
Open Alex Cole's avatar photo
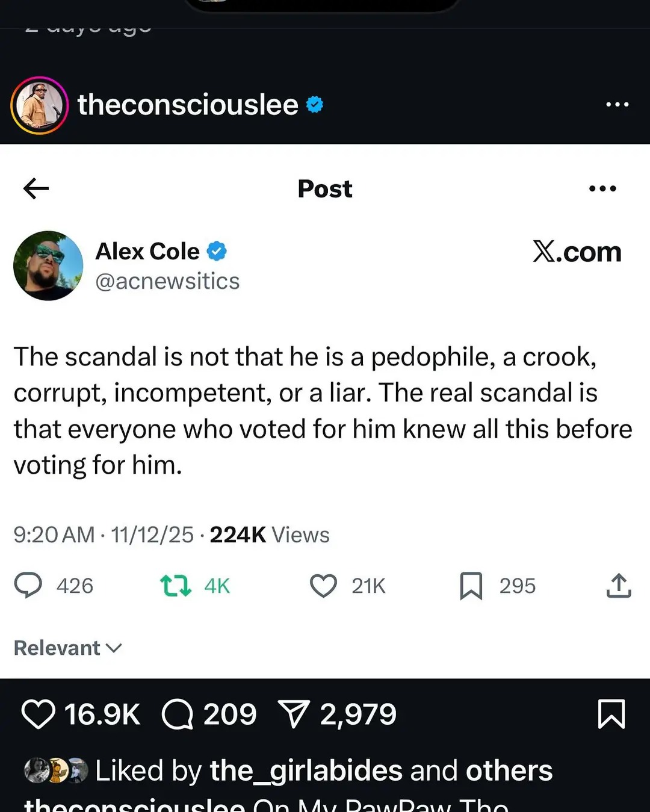point(48,265)
